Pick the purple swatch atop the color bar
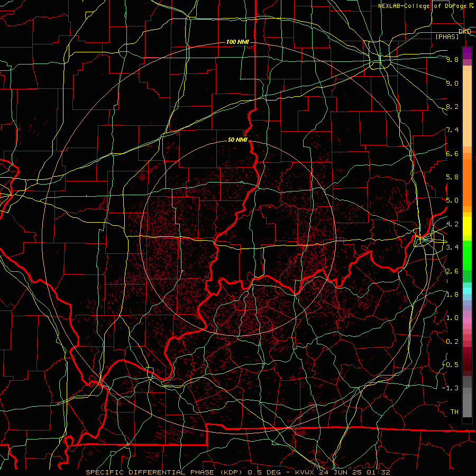The height and width of the screenshot is (476, 476). [467, 53]
